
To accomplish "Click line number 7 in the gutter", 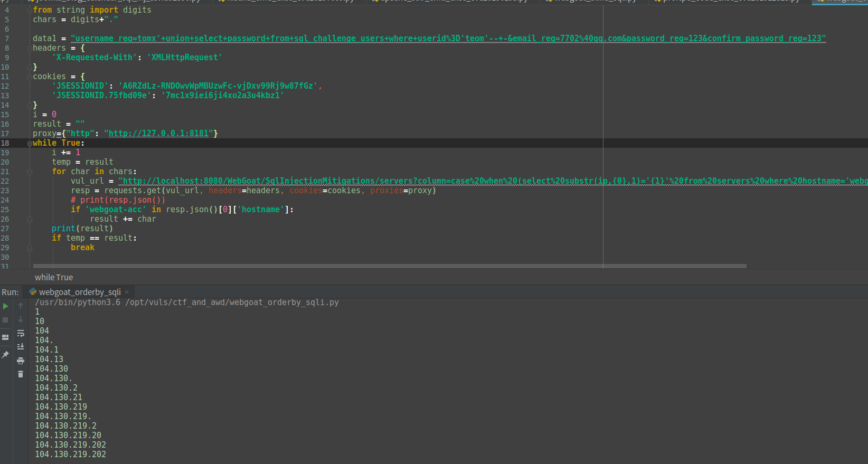I will tap(7, 39).
